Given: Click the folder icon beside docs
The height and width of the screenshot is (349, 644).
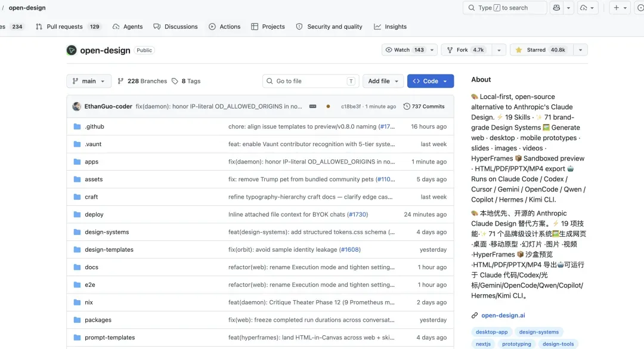Looking at the screenshot, I should pos(77,267).
